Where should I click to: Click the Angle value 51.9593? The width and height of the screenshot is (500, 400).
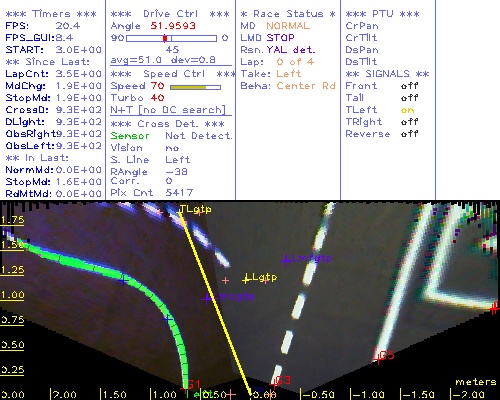(173, 26)
